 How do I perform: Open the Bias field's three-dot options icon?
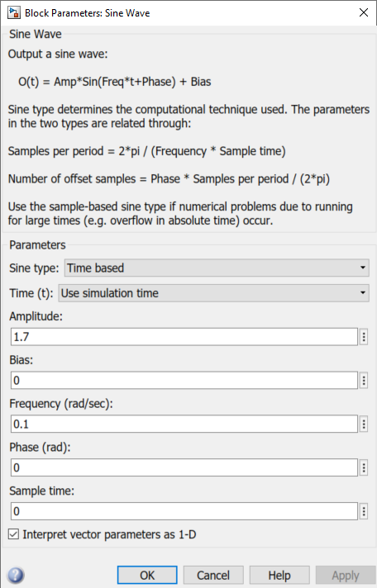coord(364,380)
